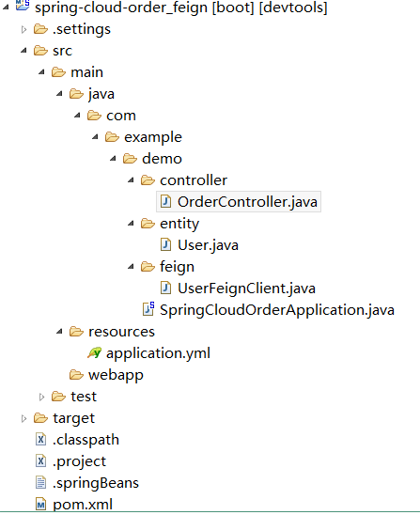Click the example folder icon
The height and width of the screenshot is (515, 420).
[113, 137]
